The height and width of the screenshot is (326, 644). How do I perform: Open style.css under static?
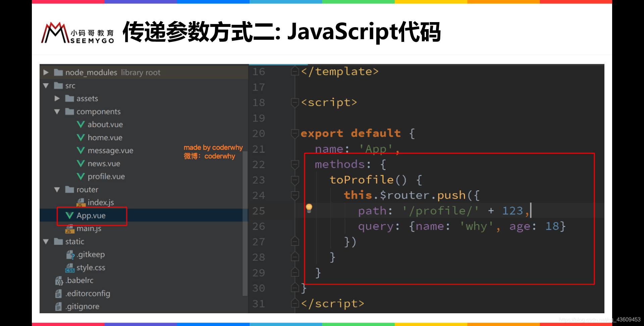pyautogui.click(x=91, y=268)
